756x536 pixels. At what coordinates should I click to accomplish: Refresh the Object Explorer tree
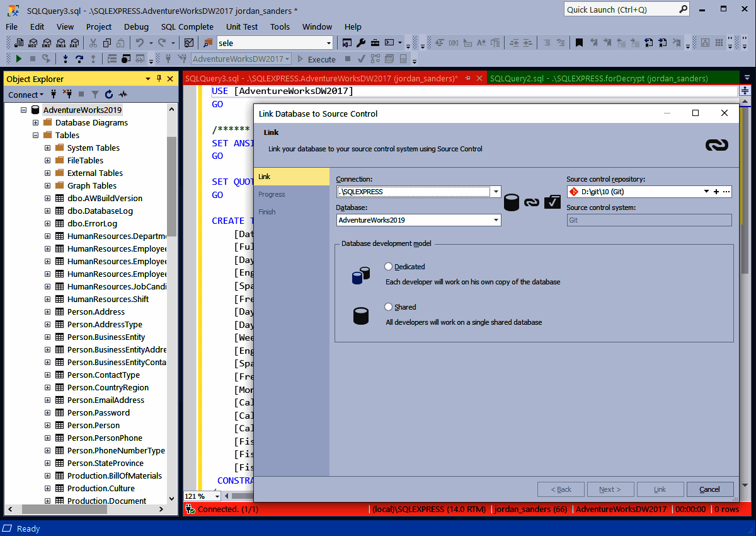[108, 94]
